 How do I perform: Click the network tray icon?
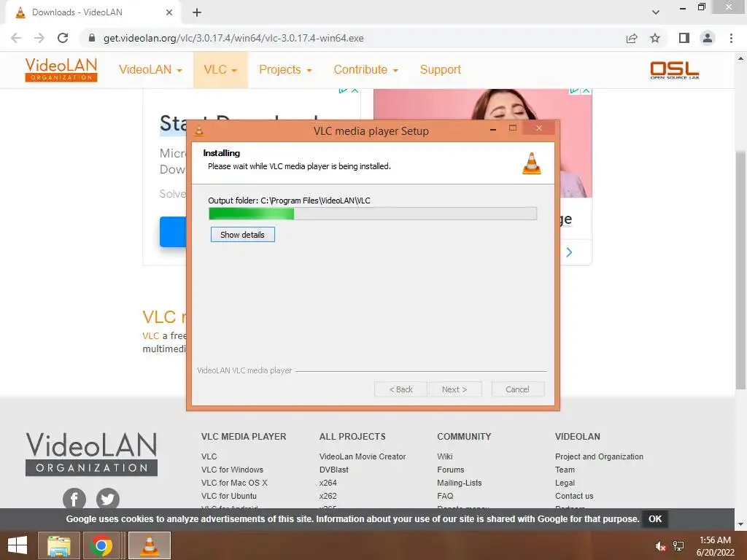tap(678, 546)
